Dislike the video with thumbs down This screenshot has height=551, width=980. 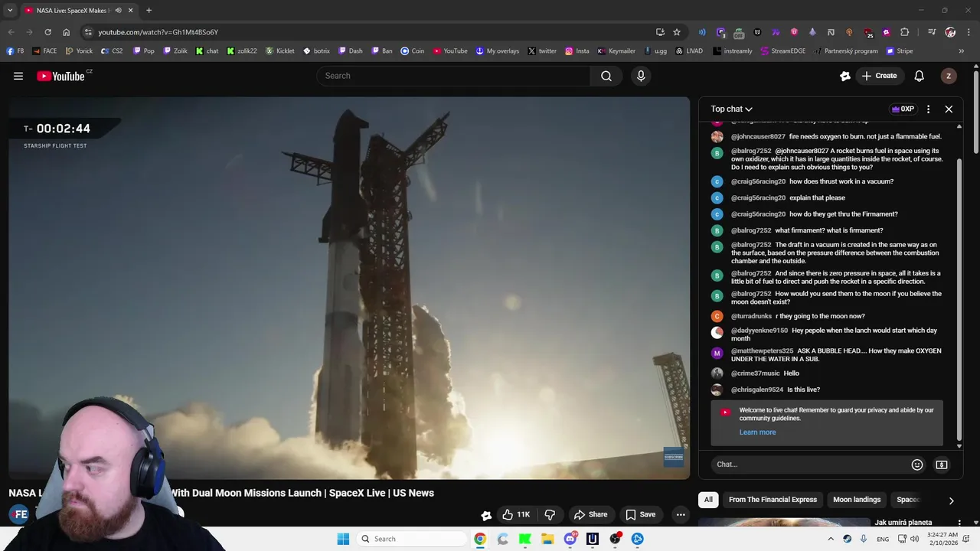coord(549,514)
